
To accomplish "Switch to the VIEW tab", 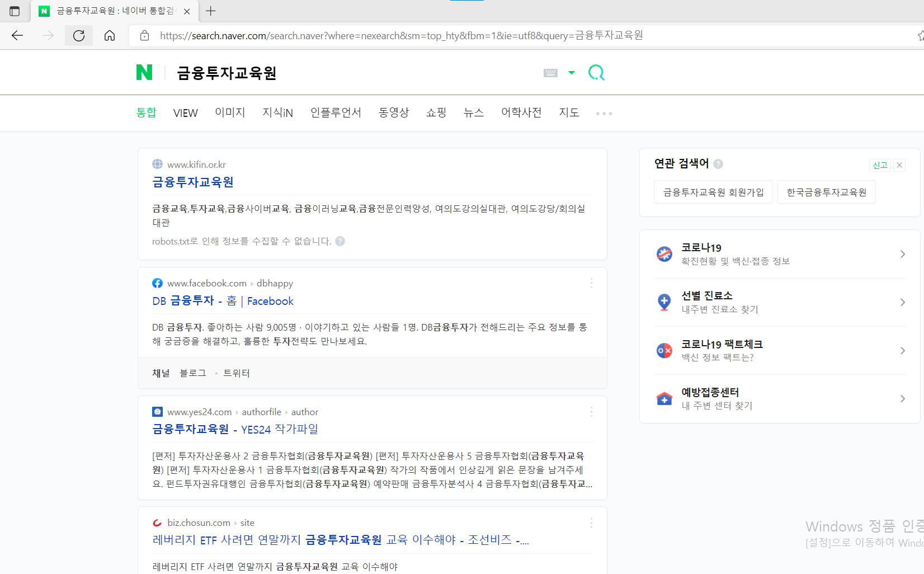I will (185, 113).
